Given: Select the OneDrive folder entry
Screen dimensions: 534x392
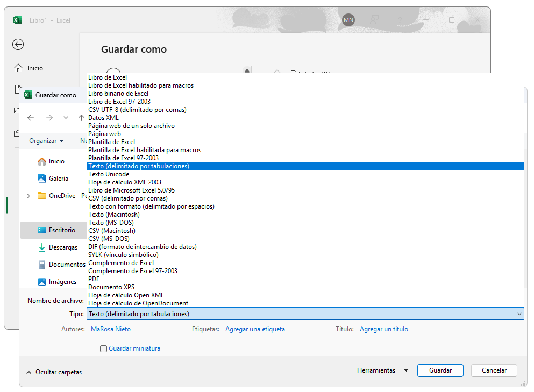Looking at the screenshot, I should click(x=61, y=196).
